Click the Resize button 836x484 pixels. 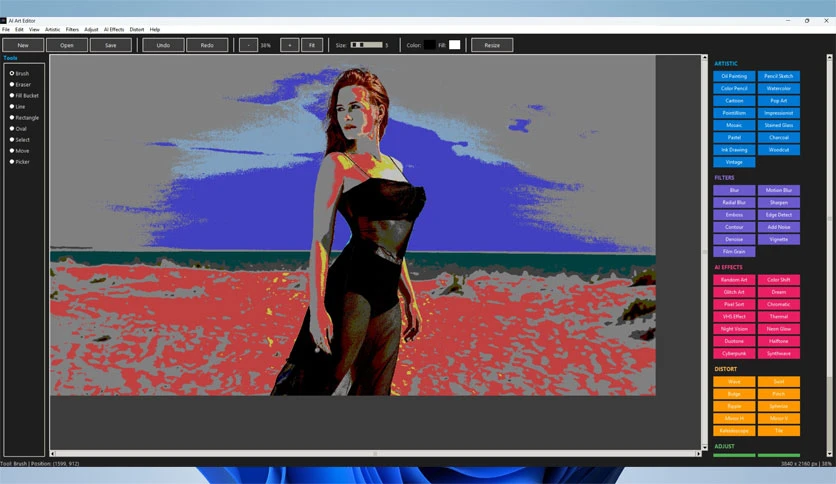[492, 45]
